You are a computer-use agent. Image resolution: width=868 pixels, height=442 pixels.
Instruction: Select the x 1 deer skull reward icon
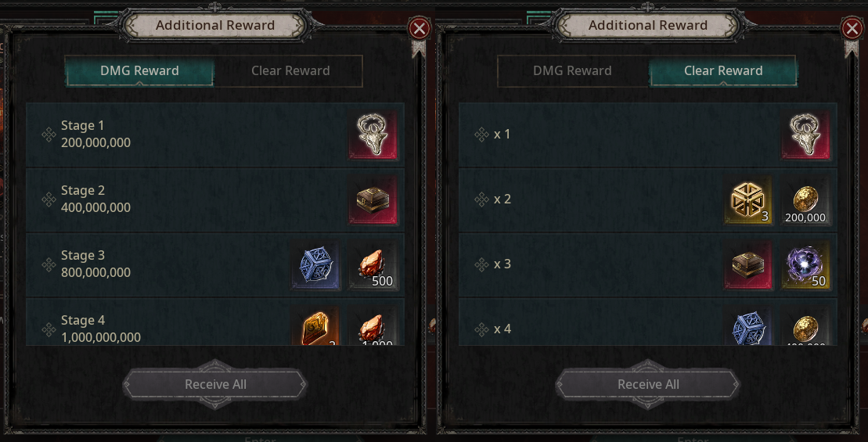(x=806, y=135)
